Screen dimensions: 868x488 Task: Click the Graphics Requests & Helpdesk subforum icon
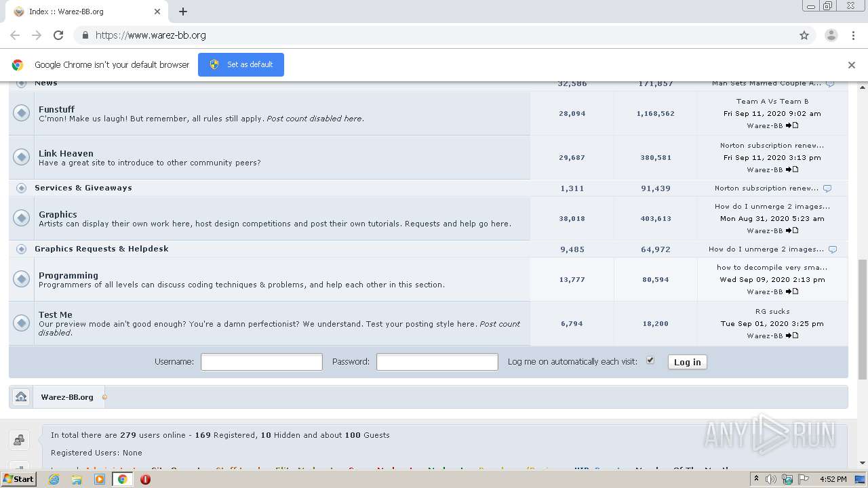point(22,249)
